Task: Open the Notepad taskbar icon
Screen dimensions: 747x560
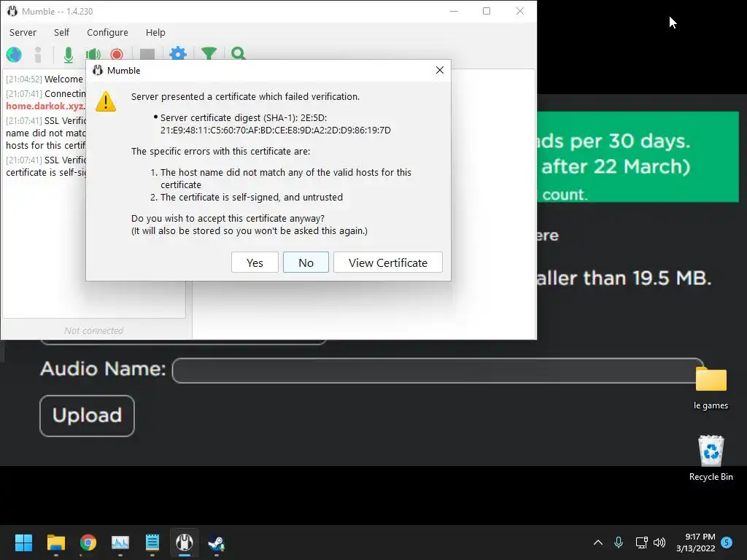Action: (152, 542)
